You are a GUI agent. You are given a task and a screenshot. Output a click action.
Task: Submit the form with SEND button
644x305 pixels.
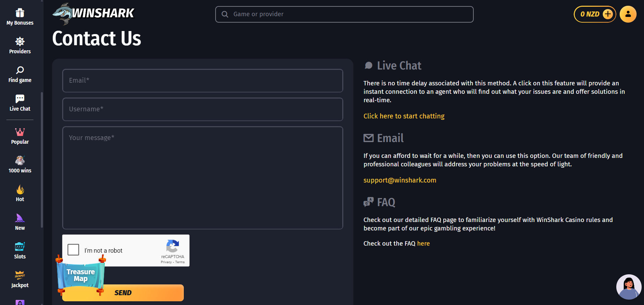(123, 293)
